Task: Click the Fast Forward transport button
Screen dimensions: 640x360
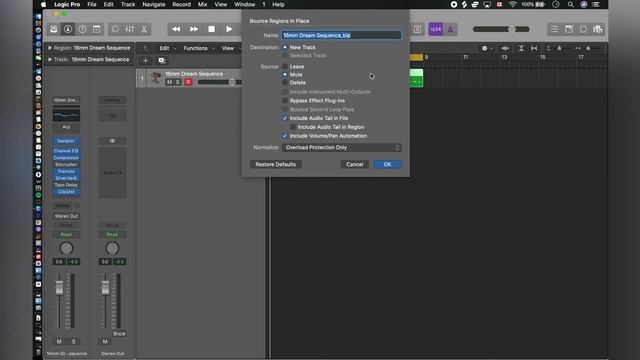Action: click(x=194, y=29)
